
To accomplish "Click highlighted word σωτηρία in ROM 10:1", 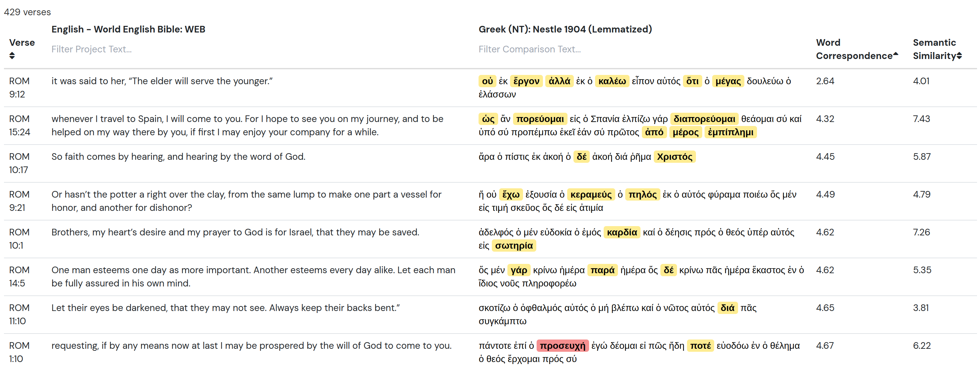I will pyautogui.click(x=514, y=246).
